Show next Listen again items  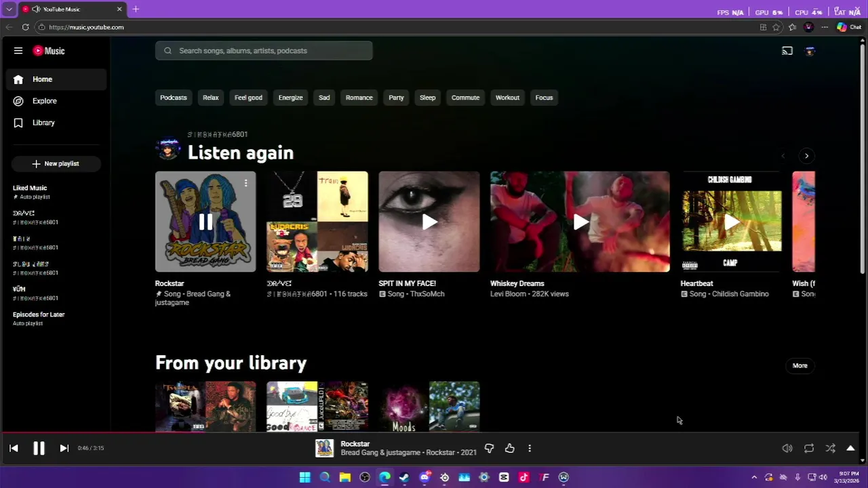click(806, 156)
